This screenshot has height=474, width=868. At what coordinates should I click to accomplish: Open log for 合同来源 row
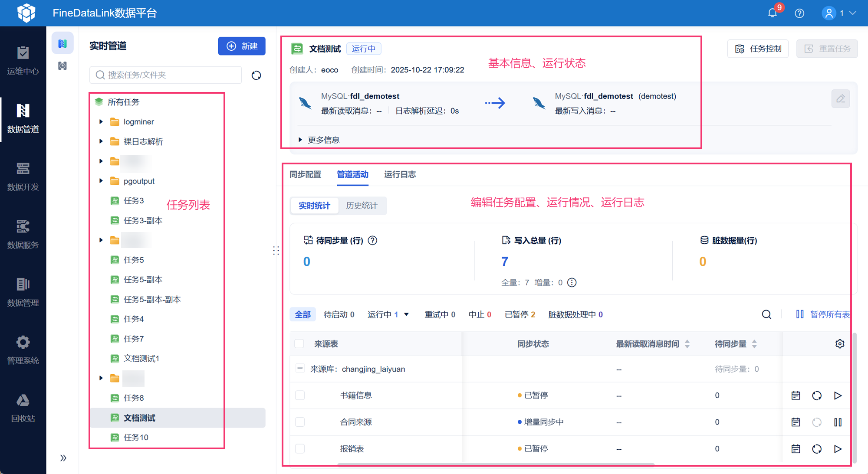tap(796, 422)
